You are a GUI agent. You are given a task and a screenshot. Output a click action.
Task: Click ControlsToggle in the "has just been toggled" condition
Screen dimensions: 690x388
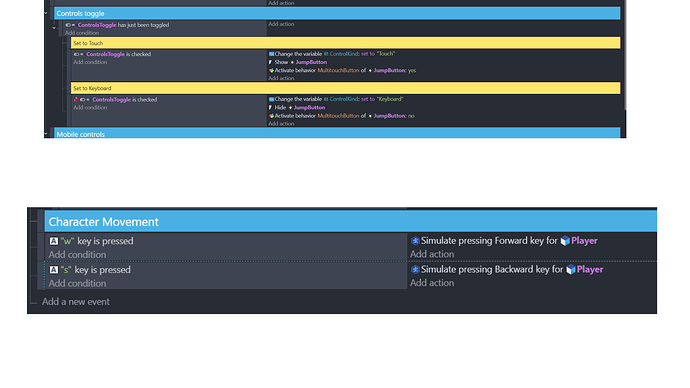click(x=97, y=25)
